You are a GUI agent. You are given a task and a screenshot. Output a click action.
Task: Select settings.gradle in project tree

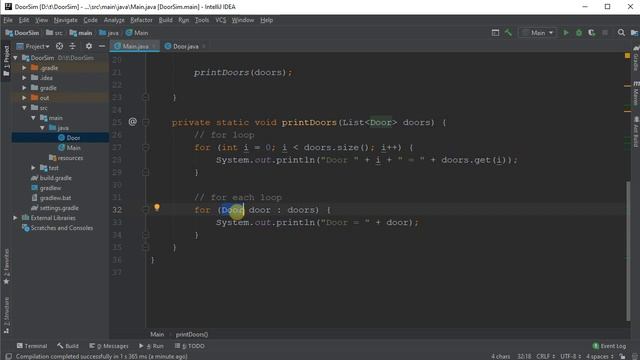tap(59, 208)
